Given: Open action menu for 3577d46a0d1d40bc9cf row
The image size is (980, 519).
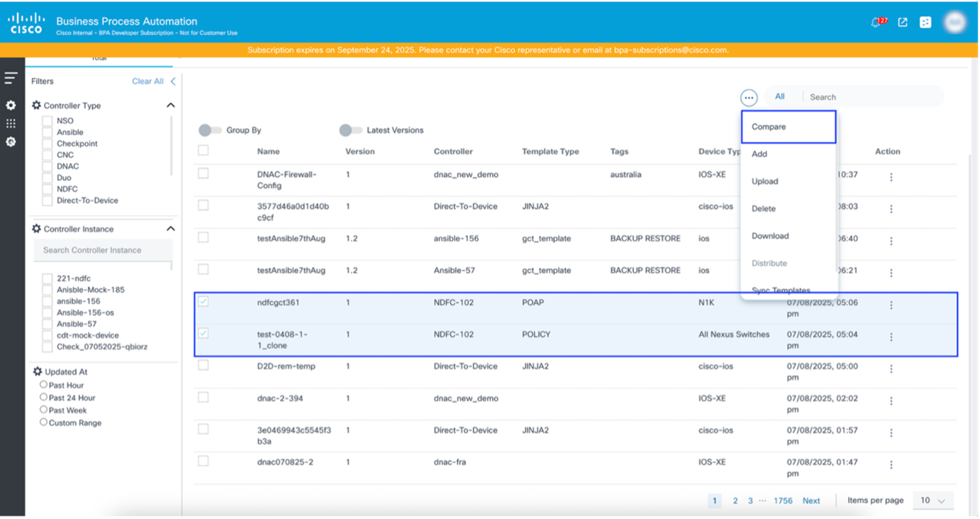Looking at the screenshot, I should coord(891,209).
